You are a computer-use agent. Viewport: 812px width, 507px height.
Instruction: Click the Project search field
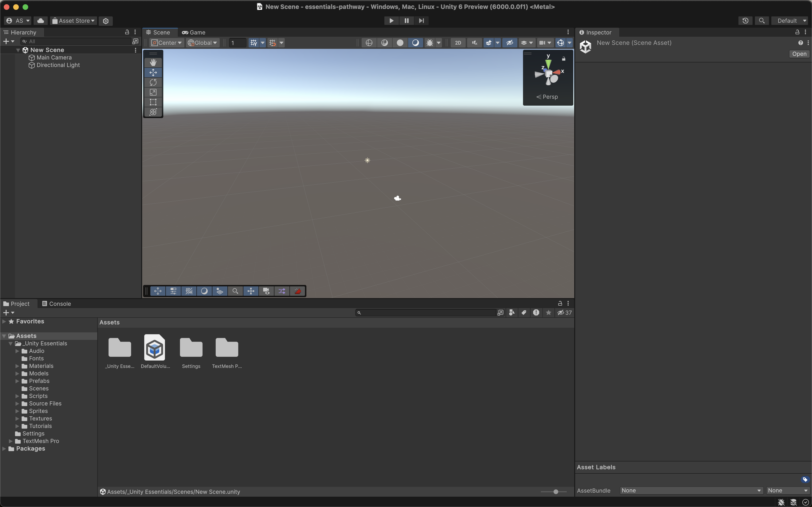[x=426, y=312]
